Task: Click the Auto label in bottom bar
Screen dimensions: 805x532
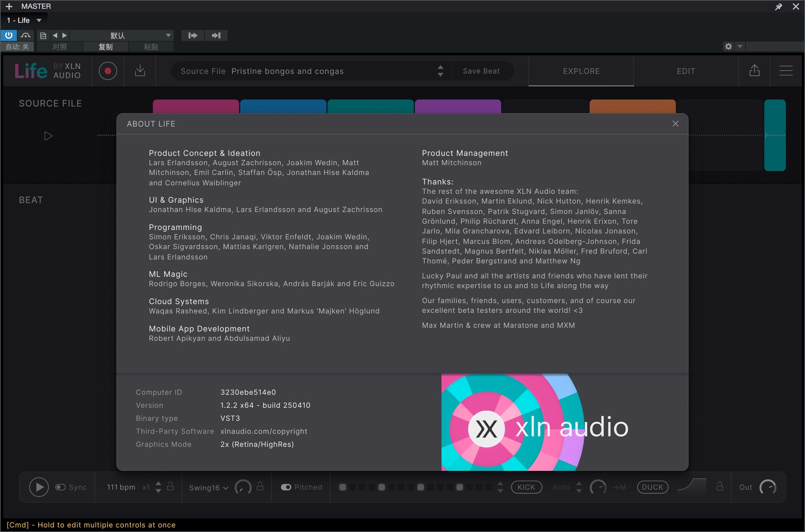Action: point(561,487)
